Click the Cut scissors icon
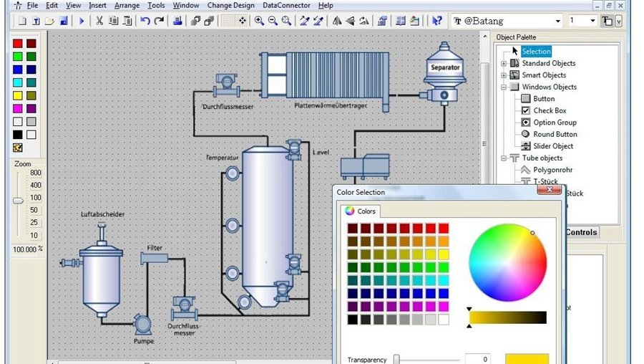This screenshot has width=644, height=364. pyautogui.click(x=99, y=21)
